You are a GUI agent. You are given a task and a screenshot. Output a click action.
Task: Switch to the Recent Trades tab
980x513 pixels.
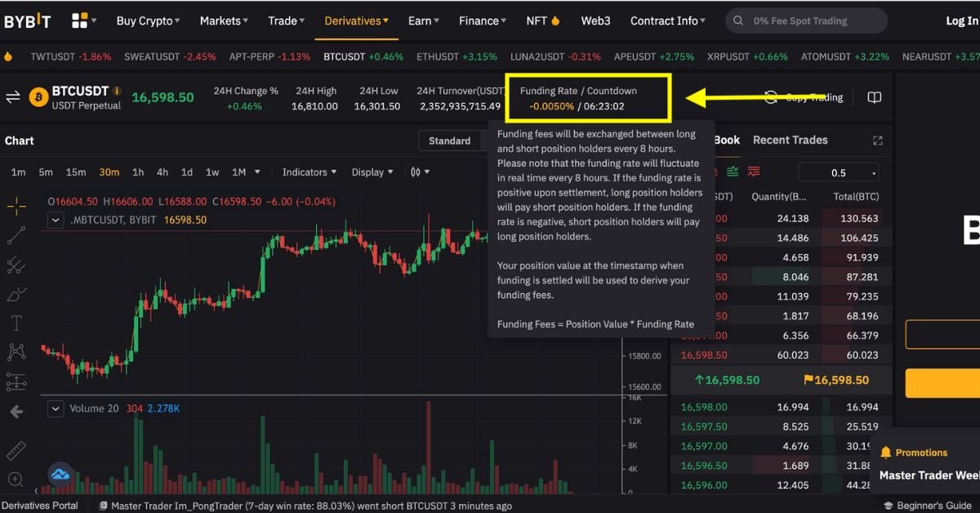coord(790,140)
